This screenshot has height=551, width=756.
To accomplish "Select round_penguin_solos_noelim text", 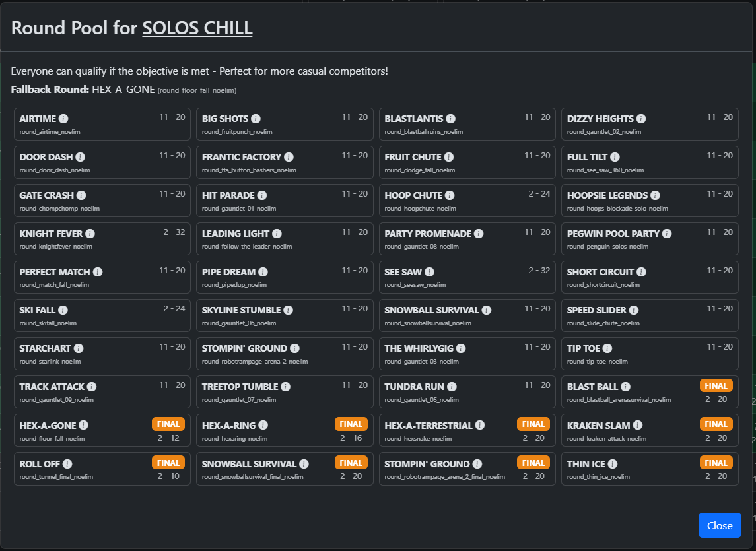I will pyautogui.click(x=607, y=247).
